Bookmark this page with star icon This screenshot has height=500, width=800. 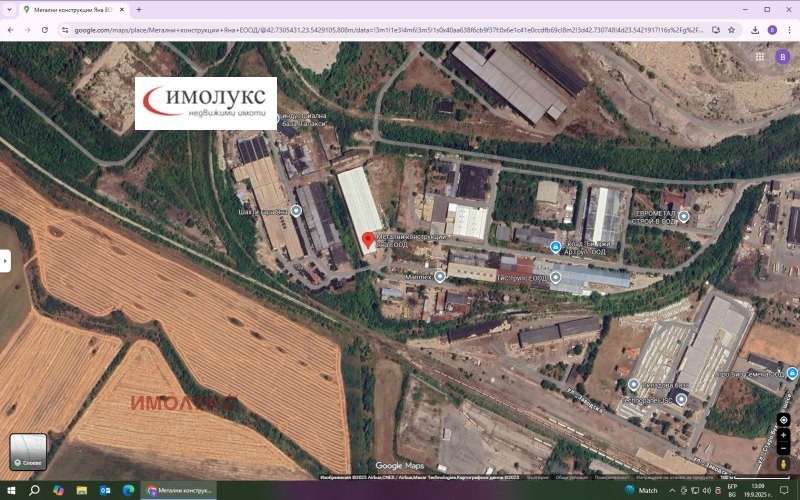(730, 30)
